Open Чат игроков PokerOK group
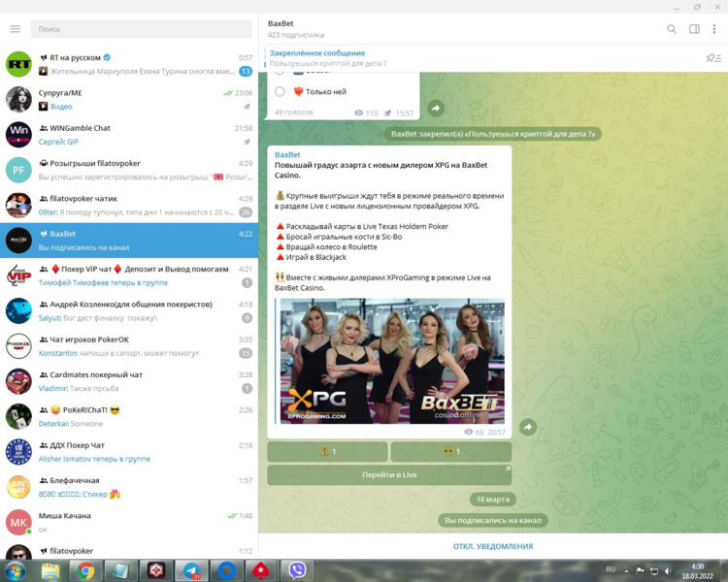Image resolution: width=728 pixels, height=582 pixels. coord(129,346)
